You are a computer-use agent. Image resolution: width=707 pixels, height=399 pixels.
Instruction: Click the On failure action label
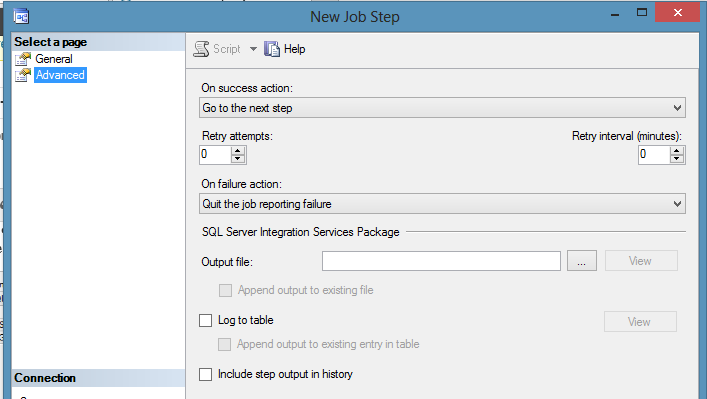[241, 184]
